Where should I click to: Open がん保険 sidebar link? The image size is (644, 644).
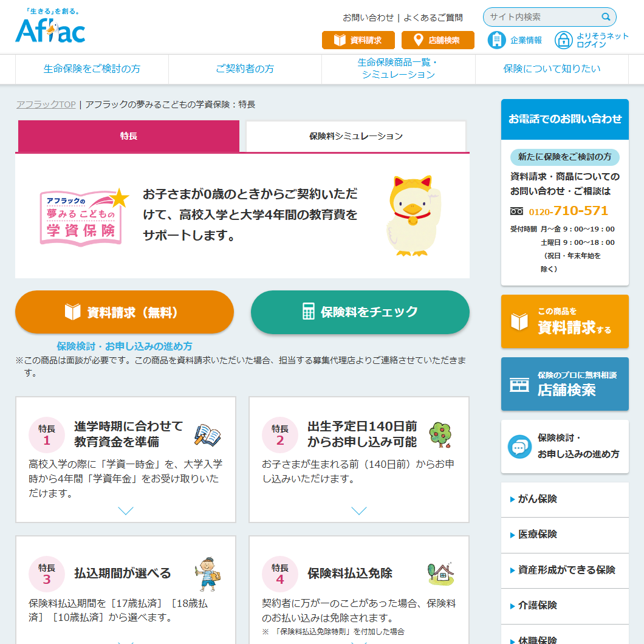565,499
